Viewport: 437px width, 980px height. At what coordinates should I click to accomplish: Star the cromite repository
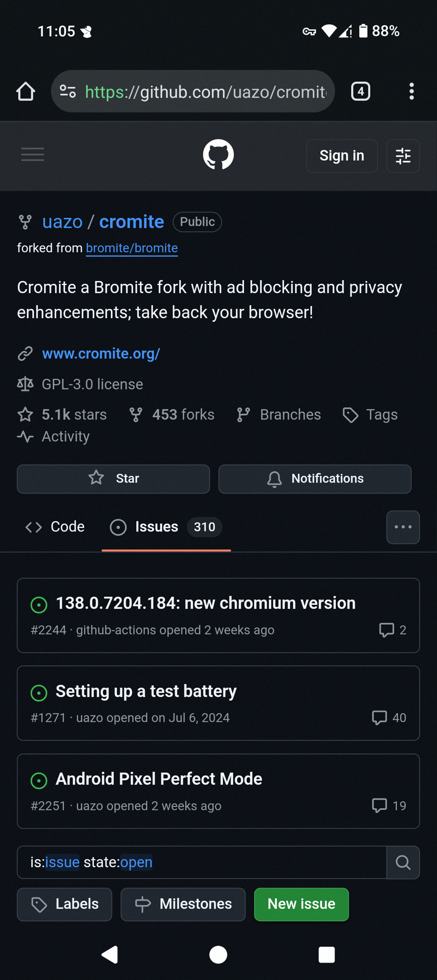(x=113, y=479)
